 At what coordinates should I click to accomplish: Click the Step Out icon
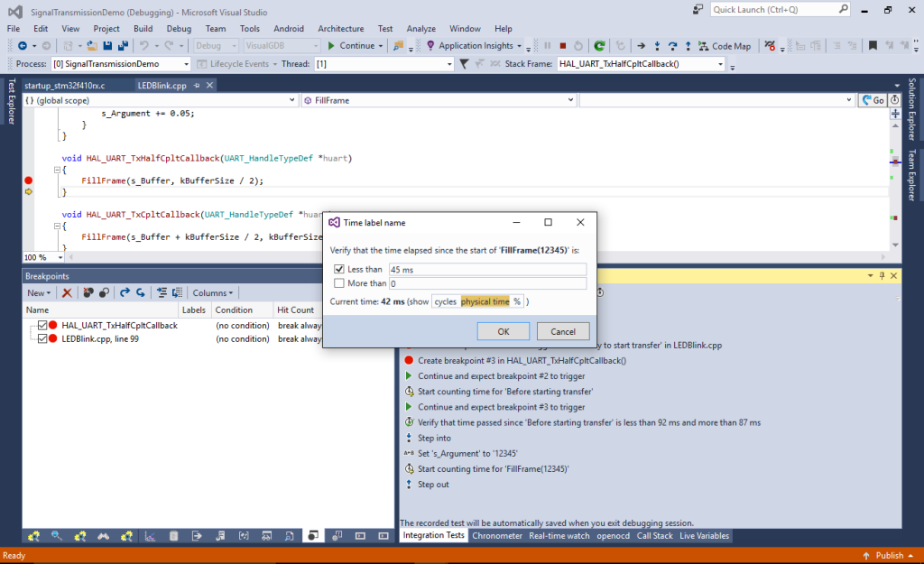pos(688,44)
